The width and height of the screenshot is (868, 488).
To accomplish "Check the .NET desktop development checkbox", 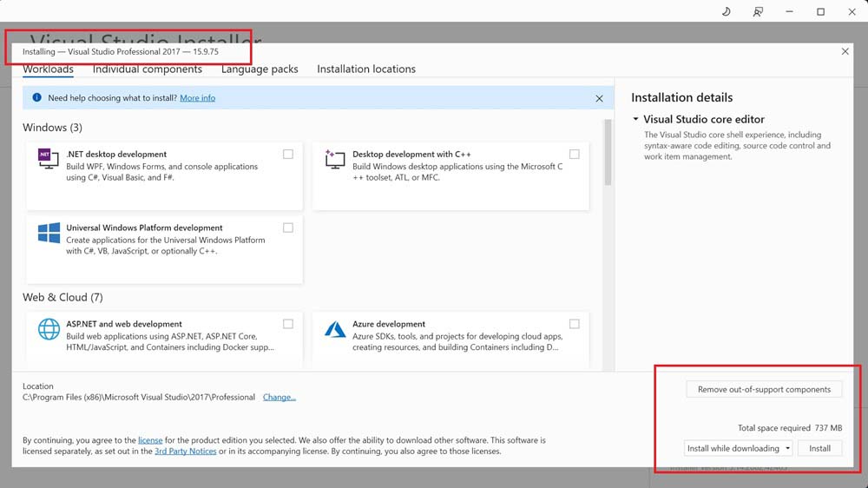I will coord(288,154).
